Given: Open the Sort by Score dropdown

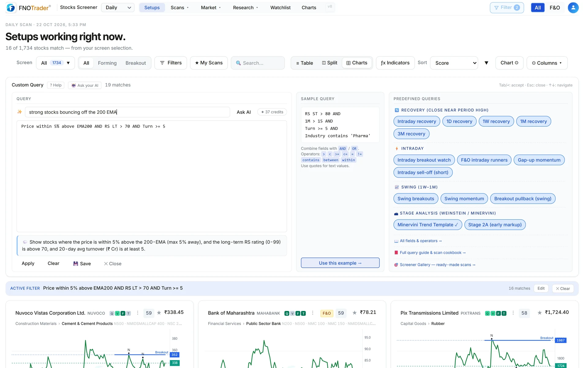Looking at the screenshot, I should pyautogui.click(x=454, y=63).
